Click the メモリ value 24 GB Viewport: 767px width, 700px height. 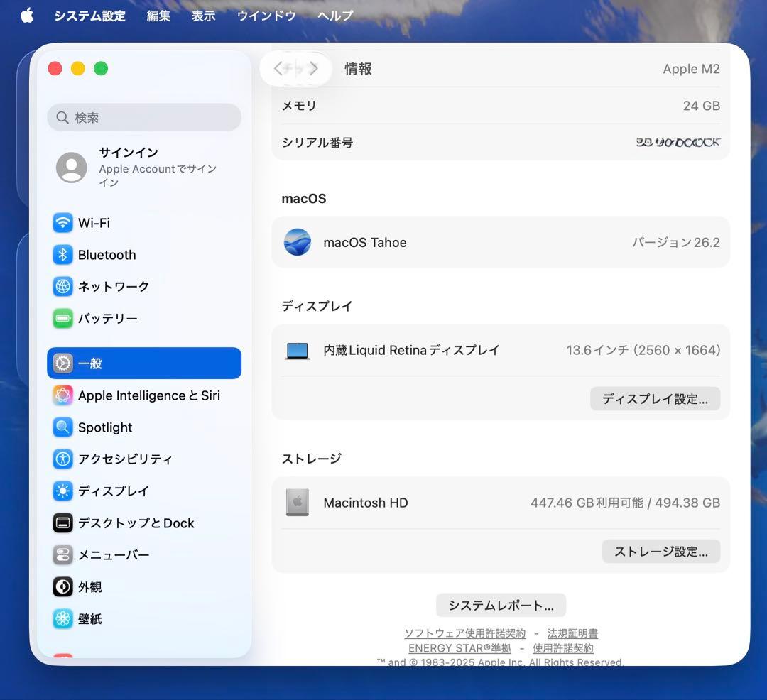pyautogui.click(x=702, y=106)
